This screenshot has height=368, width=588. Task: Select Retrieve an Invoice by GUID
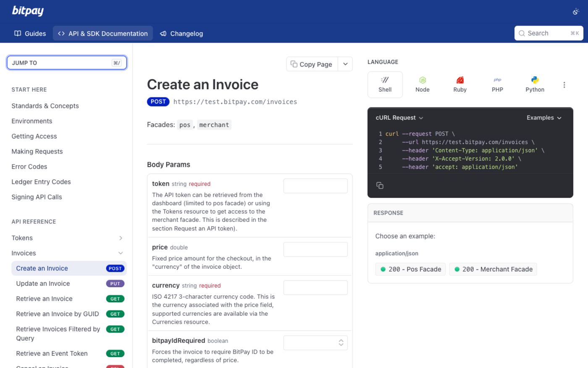(69, 314)
